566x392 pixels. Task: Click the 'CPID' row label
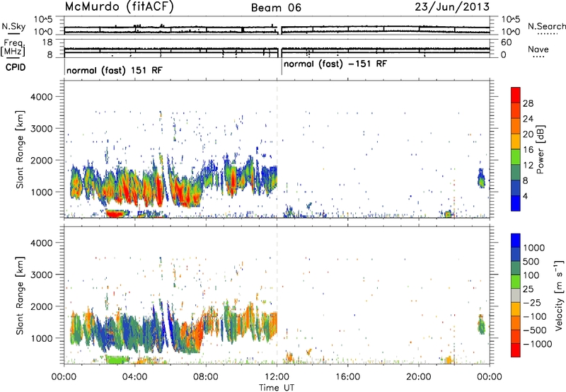coord(15,67)
